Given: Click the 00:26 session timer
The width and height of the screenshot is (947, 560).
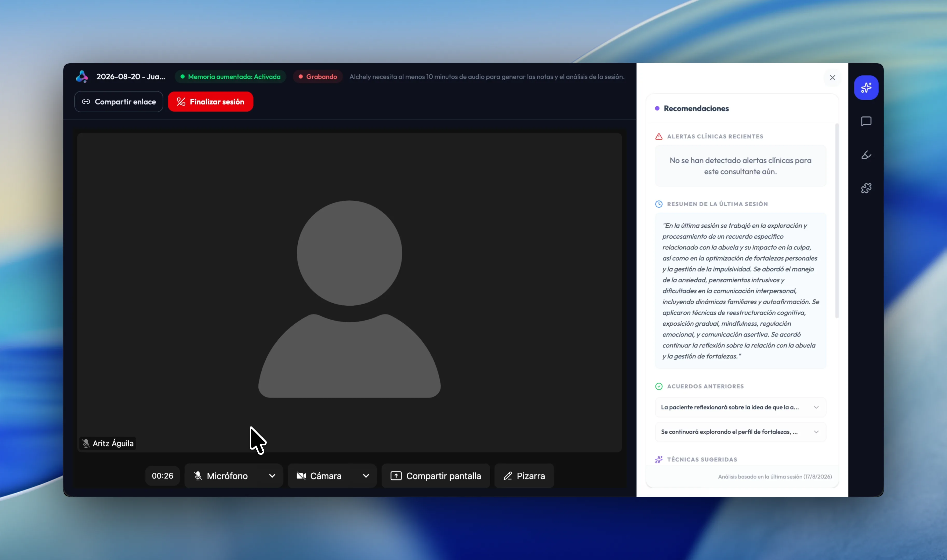Looking at the screenshot, I should point(163,476).
